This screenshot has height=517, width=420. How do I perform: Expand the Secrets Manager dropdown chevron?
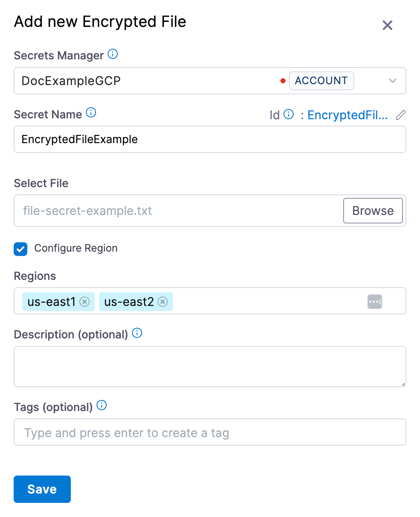(x=393, y=81)
